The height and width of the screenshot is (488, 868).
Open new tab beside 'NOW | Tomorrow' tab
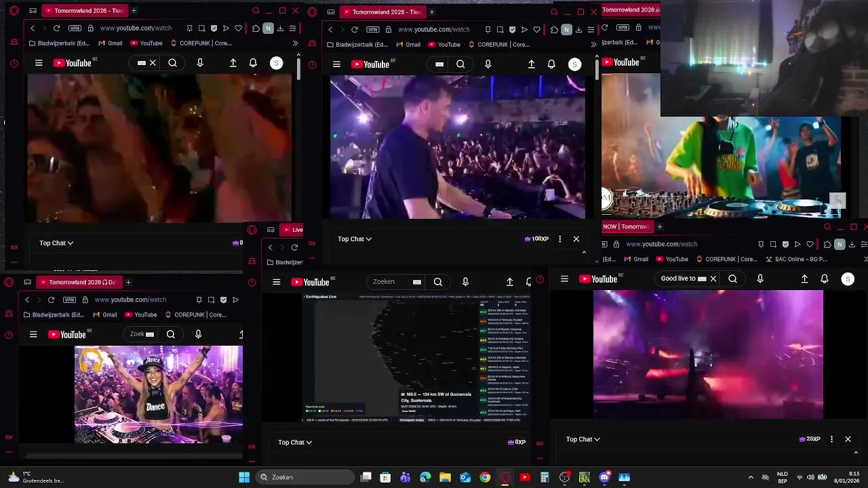pyautogui.click(x=659, y=227)
